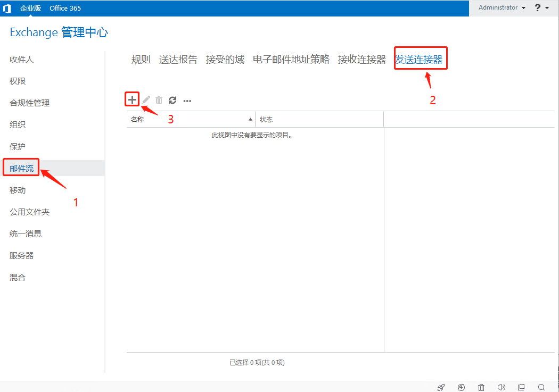Open 公用文件夹 in the left navigation
Viewport: 559px width, 392px height.
click(x=30, y=212)
